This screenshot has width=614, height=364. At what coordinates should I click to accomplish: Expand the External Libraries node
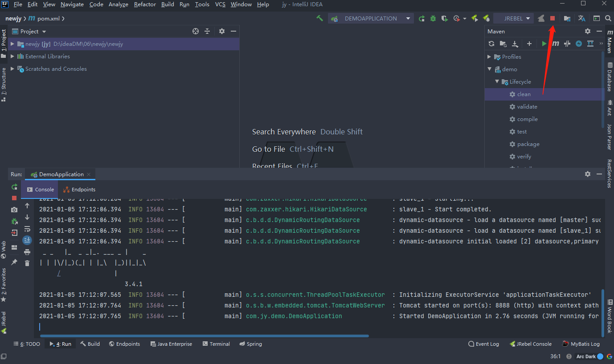point(12,56)
